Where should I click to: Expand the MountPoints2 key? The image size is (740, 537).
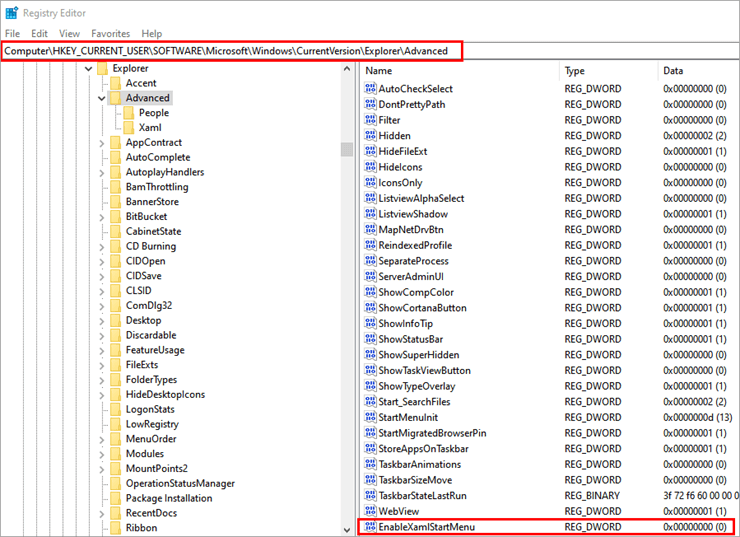pos(101,469)
